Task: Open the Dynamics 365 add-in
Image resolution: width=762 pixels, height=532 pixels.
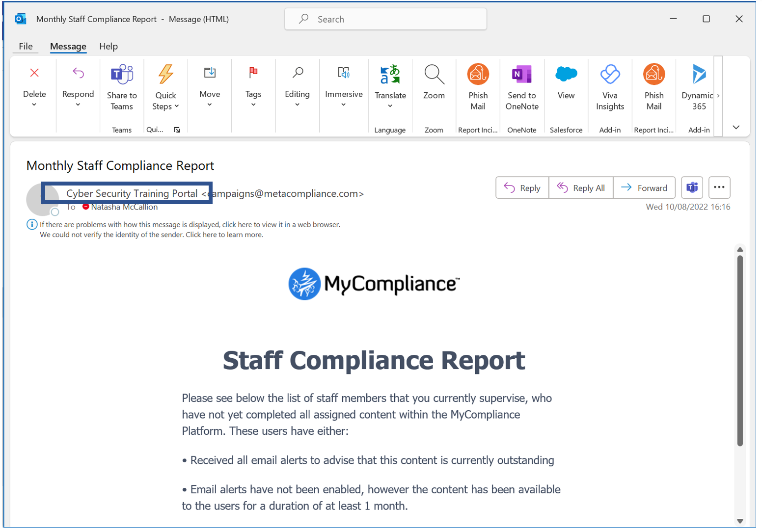Action: 698,87
